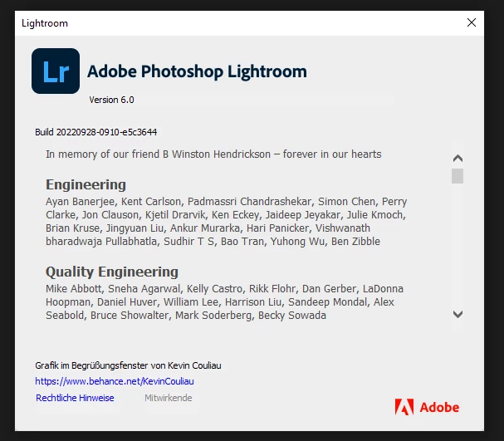504x441 pixels.
Task: Click the name Mike Abbott
Action: point(74,289)
